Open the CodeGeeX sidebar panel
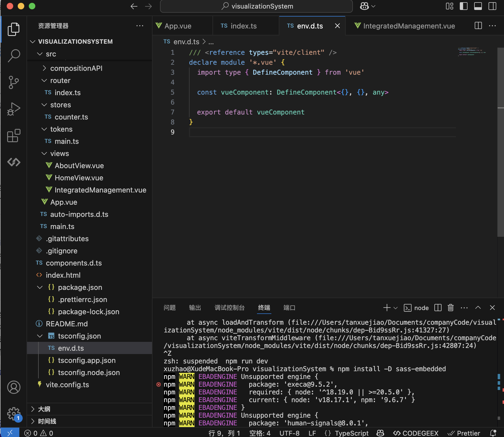The width and height of the screenshot is (504, 437). pos(14,162)
